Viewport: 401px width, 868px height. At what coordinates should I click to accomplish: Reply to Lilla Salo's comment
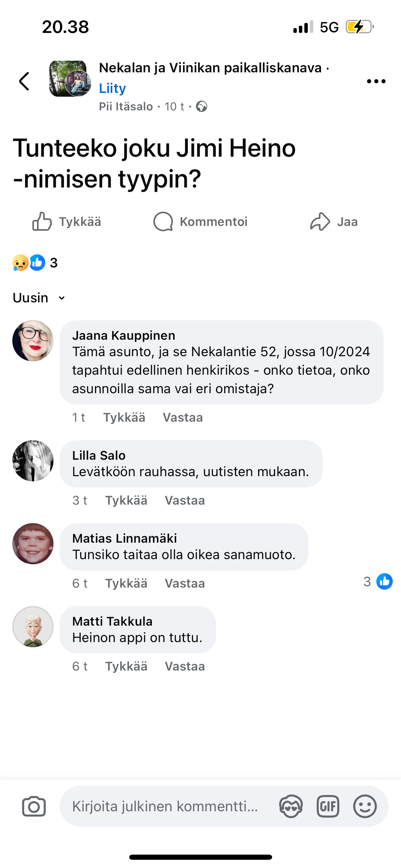pyautogui.click(x=185, y=501)
